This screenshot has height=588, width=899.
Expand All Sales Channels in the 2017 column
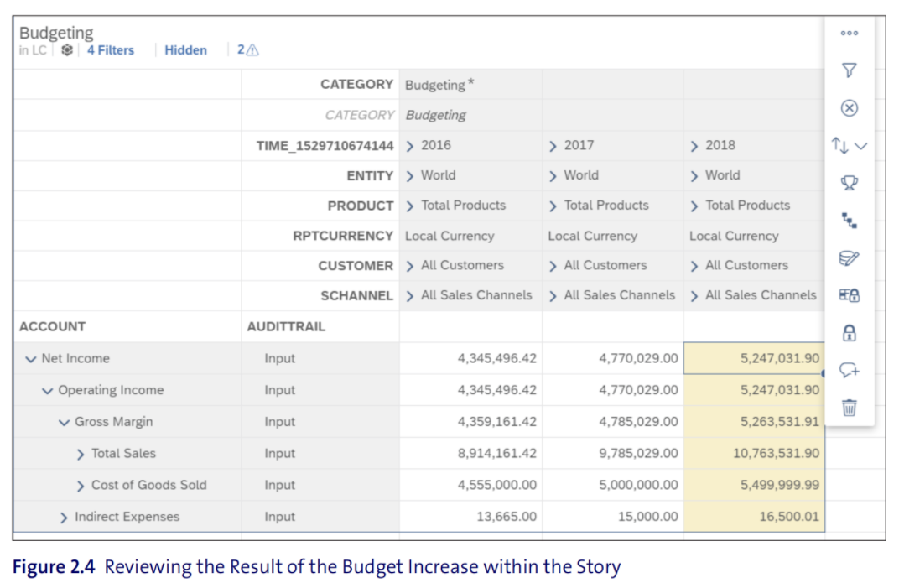coord(553,296)
